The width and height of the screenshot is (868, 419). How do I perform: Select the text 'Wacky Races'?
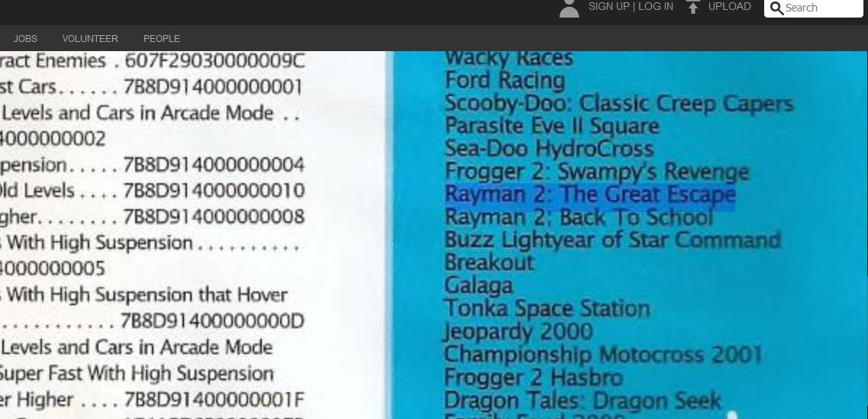coord(508,57)
